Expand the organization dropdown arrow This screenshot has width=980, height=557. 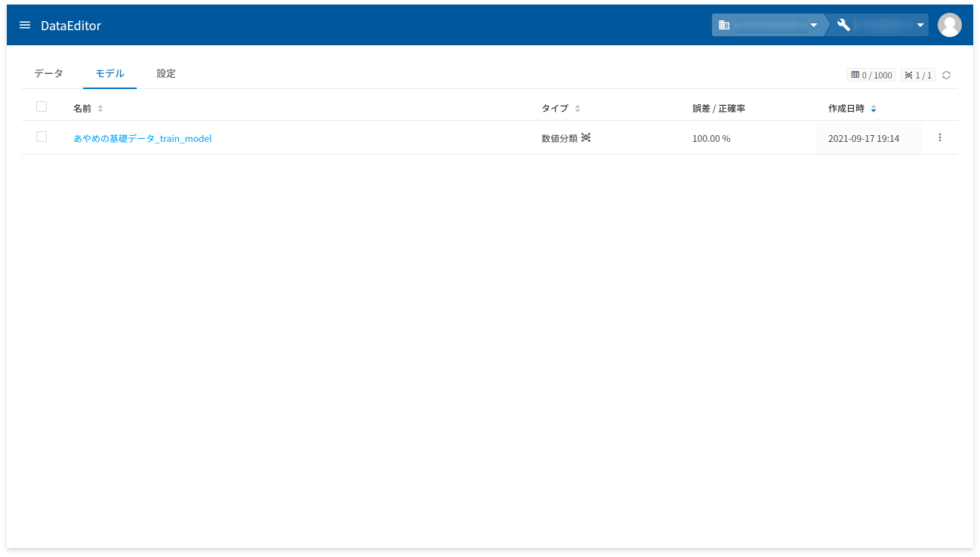814,26
